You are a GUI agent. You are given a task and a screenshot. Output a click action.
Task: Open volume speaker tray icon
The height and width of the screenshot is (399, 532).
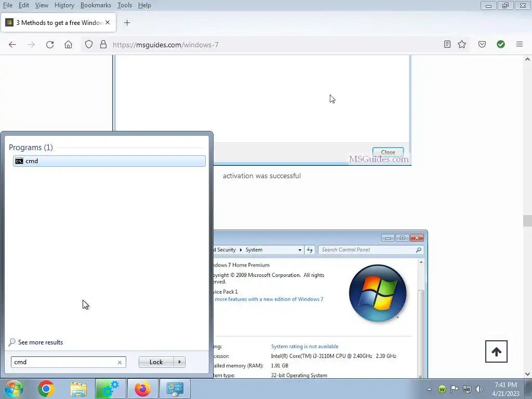click(x=479, y=389)
